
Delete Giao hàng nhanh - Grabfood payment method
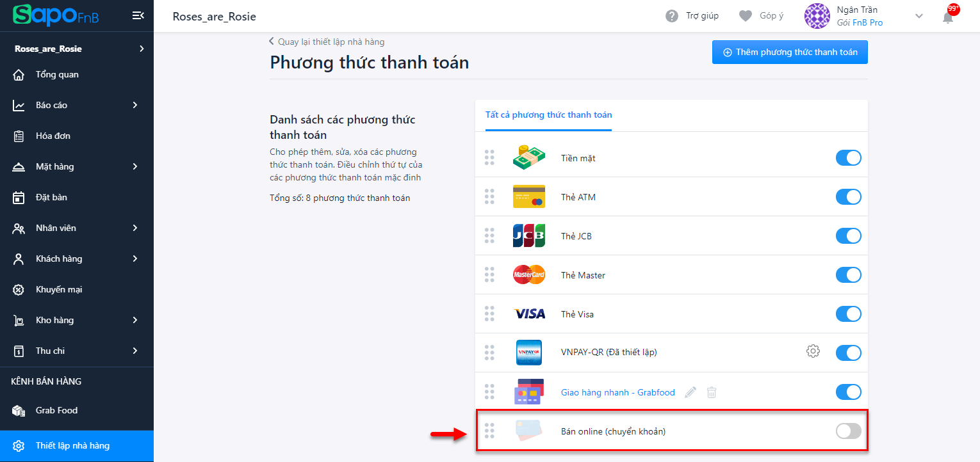(711, 392)
